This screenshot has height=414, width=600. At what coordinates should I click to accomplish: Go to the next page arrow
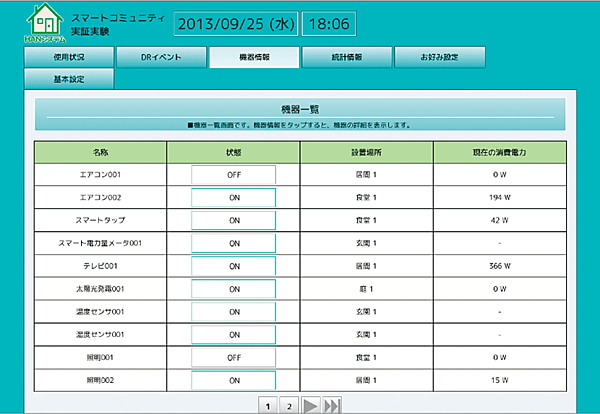(x=311, y=405)
